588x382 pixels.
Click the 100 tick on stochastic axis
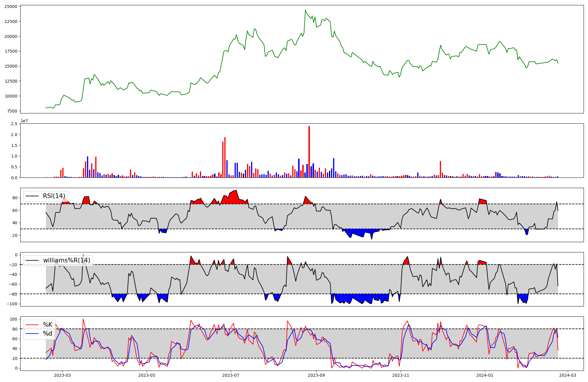(x=14, y=319)
